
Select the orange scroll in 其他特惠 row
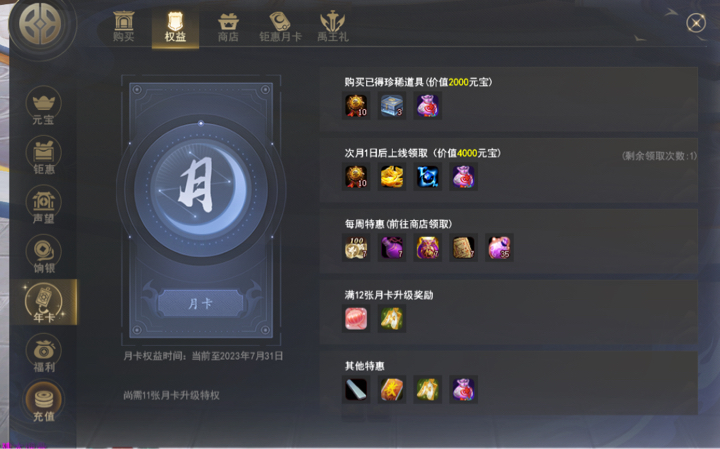pyautogui.click(x=392, y=390)
